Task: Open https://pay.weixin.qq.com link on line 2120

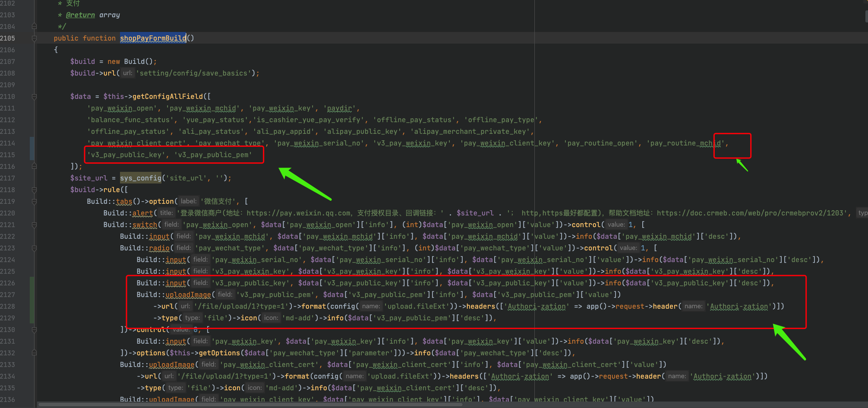Action: (299, 213)
